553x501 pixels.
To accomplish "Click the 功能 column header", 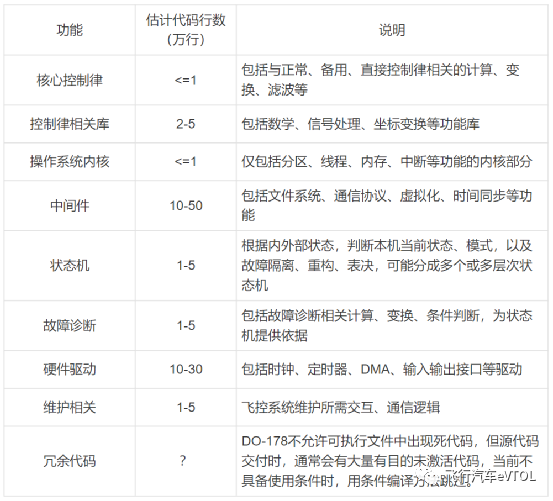I will [x=69, y=30].
